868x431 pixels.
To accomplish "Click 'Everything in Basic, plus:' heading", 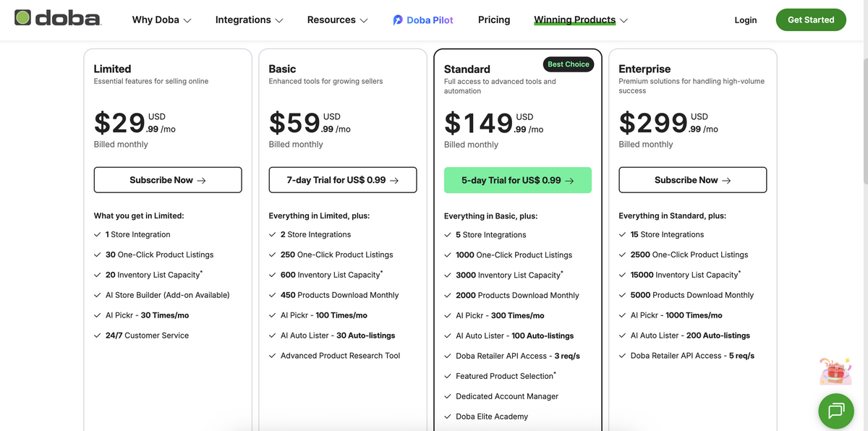I will [490, 216].
